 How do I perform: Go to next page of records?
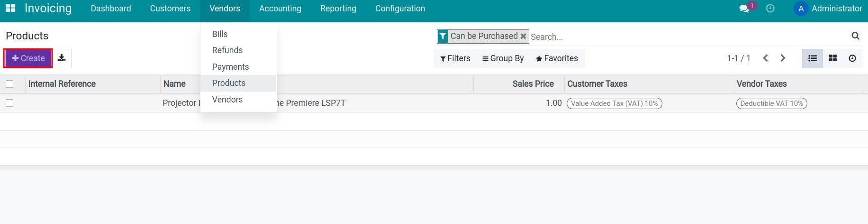[783, 58]
